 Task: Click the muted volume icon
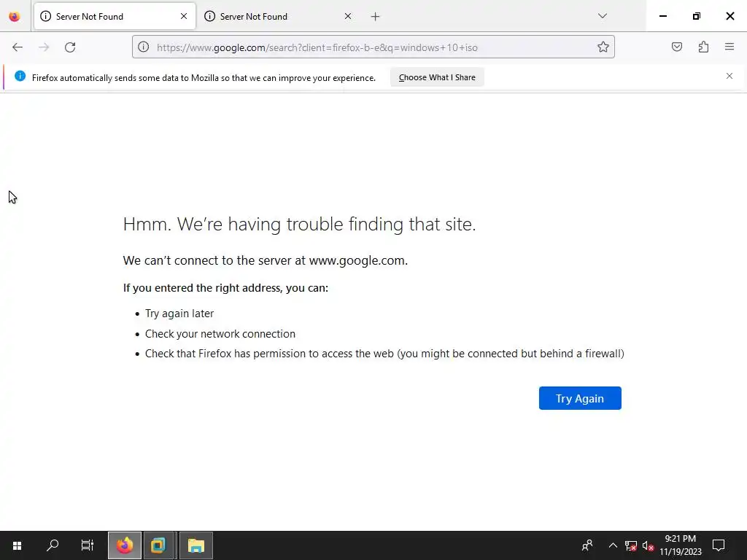coord(648,545)
